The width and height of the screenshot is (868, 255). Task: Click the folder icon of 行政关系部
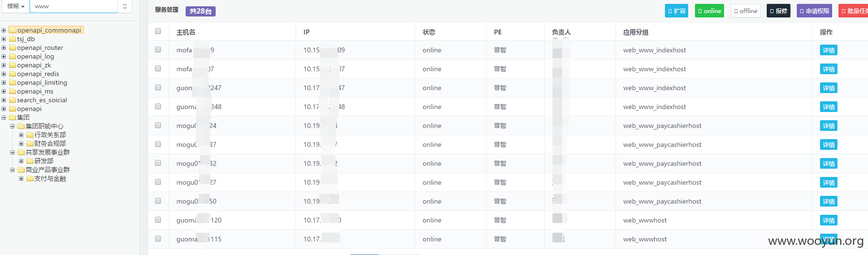pos(30,135)
